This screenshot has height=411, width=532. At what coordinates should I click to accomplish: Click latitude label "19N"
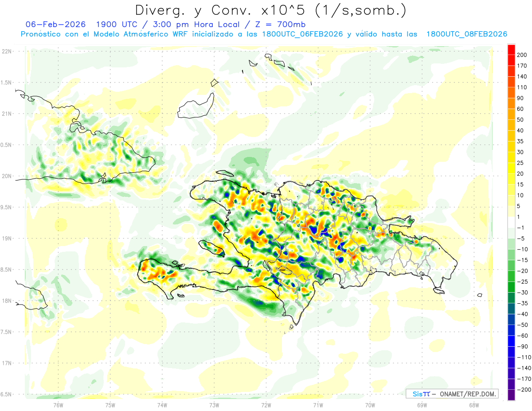click(7, 239)
